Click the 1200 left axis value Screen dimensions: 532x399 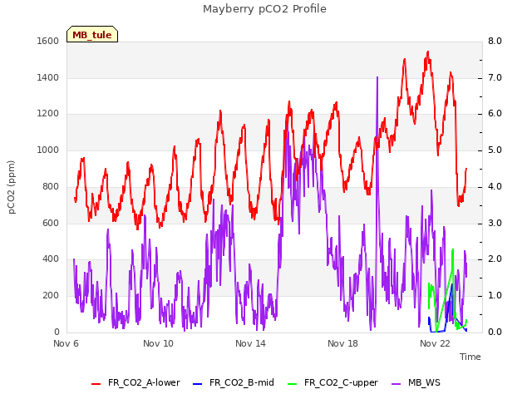(x=48, y=114)
